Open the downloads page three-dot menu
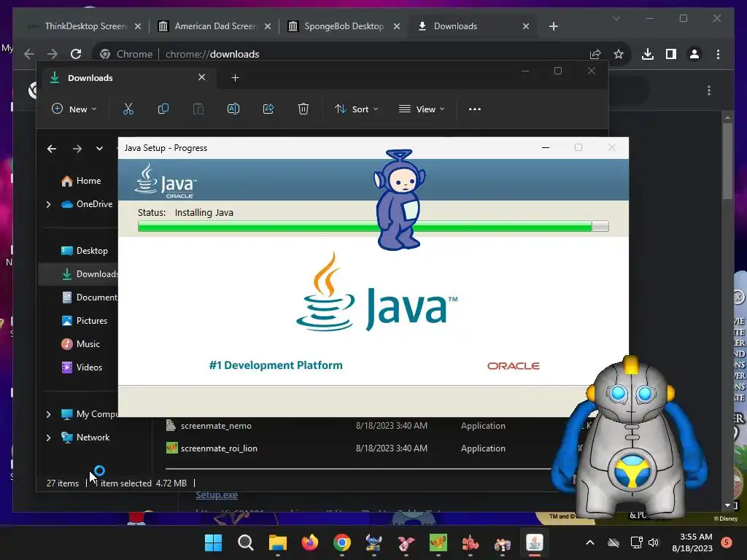This screenshot has height=560, width=747. [709, 90]
